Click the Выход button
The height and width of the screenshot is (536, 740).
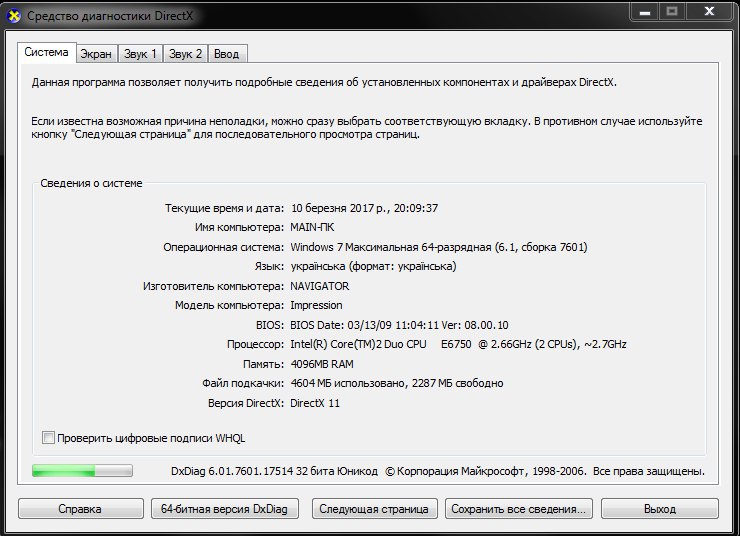[660, 509]
